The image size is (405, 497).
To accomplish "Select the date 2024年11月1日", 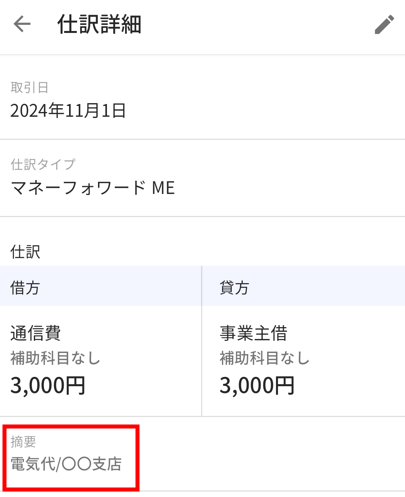I will (x=68, y=111).
